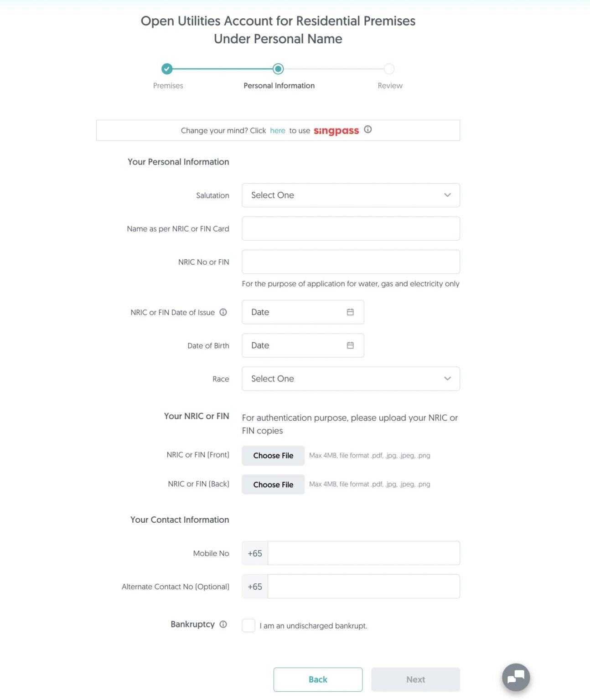Image resolution: width=590 pixels, height=700 pixels.
Task: Click the Mobile No input field
Action: click(x=363, y=553)
